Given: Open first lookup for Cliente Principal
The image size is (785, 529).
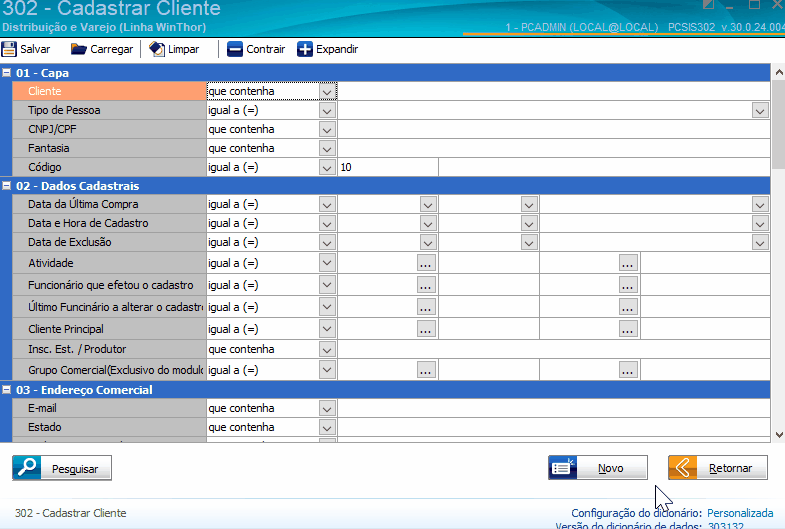Looking at the screenshot, I should (426, 329).
